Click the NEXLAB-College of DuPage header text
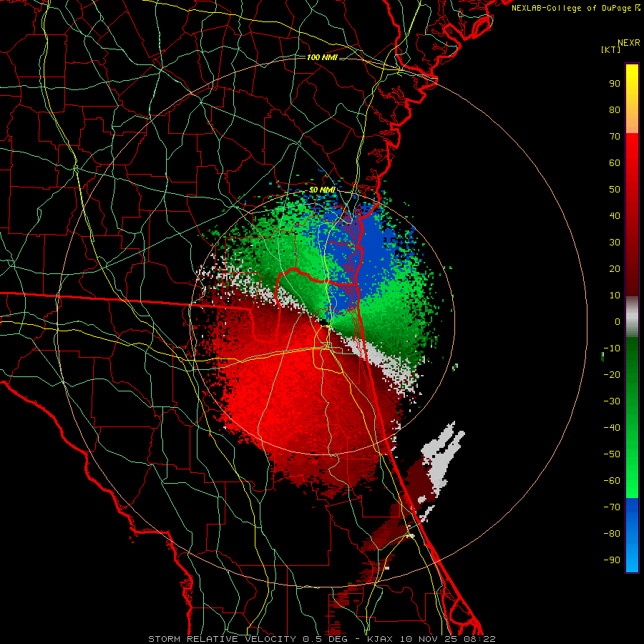This screenshot has width=644, height=644. tap(576, 8)
